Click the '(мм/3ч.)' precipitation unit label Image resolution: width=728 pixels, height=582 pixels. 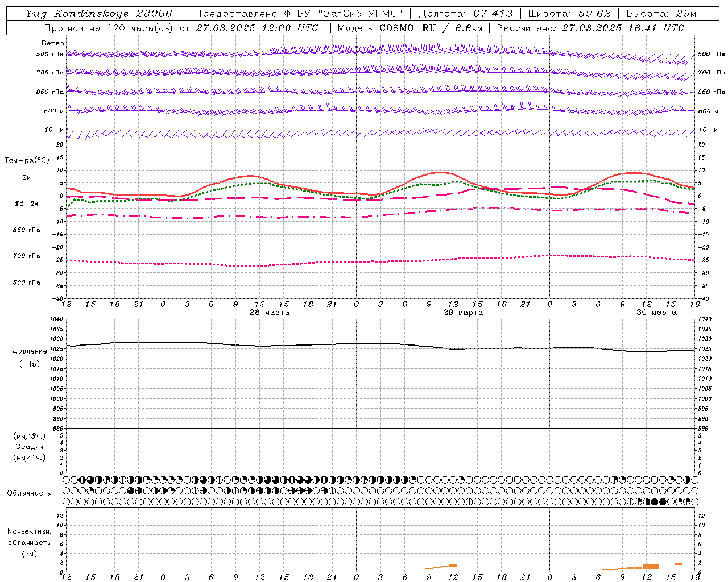[x=30, y=436]
